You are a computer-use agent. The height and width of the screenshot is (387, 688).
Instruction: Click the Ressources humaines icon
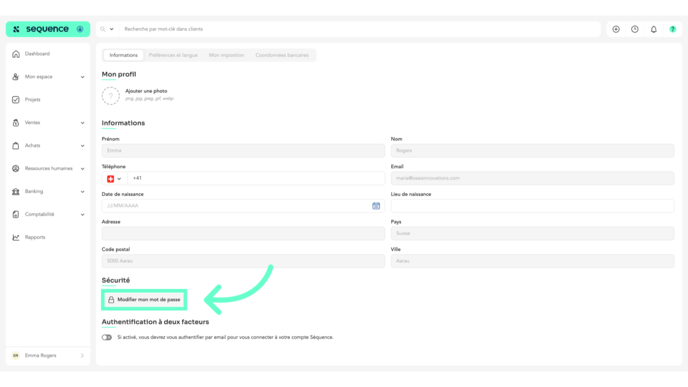pyautogui.click(x=16, y=168)
